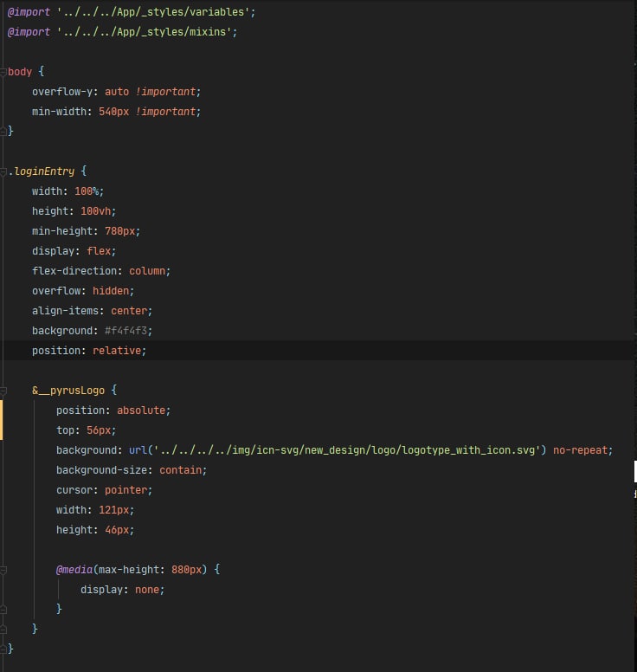This screenshot has width=637, height=672.
Task: Click the position: absolute declaration
Action: point(113,410)
